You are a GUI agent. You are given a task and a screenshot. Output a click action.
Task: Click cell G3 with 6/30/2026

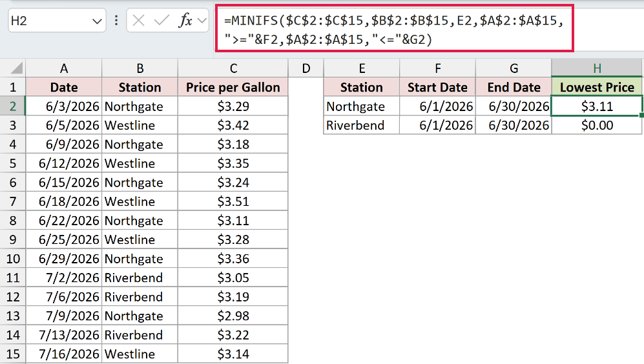point(514,125)
